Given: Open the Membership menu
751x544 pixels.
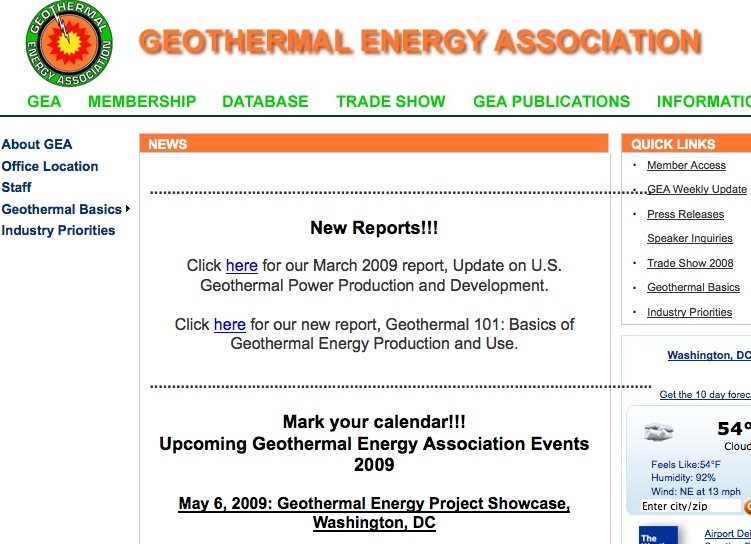Looking at the screenshot, I should click(142, 101).
